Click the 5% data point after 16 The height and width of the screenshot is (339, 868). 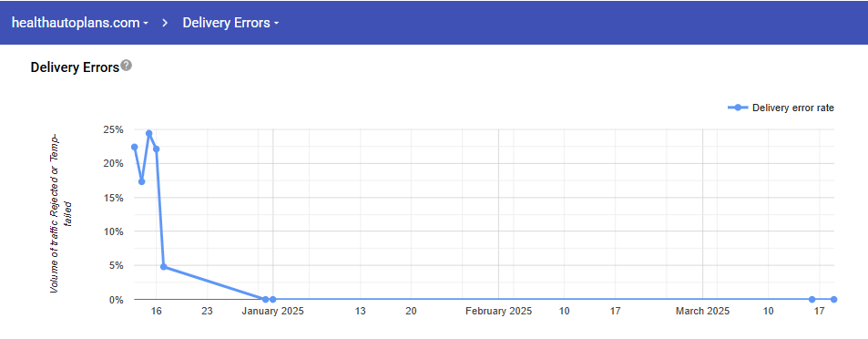tap(163, 266)
